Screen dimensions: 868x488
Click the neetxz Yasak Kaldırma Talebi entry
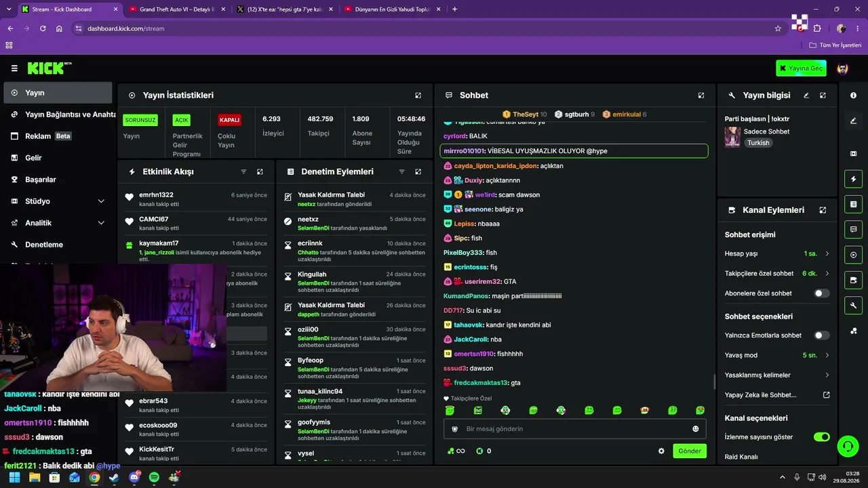355,199
